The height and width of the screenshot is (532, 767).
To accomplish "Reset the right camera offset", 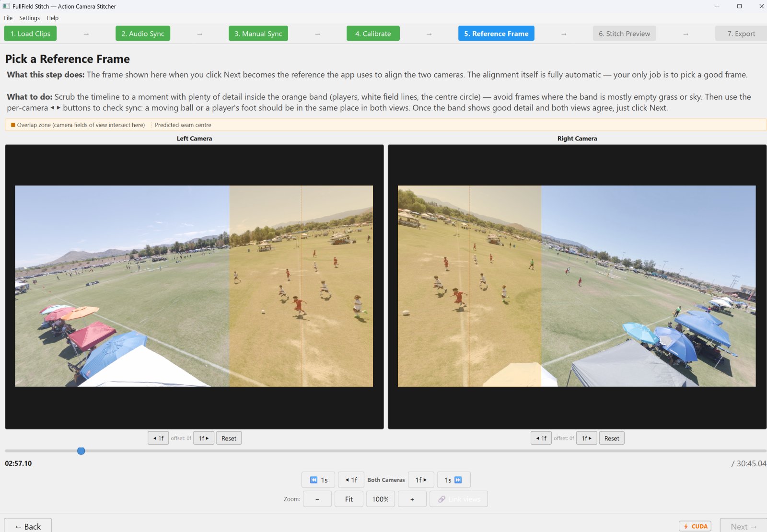I will pos(612,438).
